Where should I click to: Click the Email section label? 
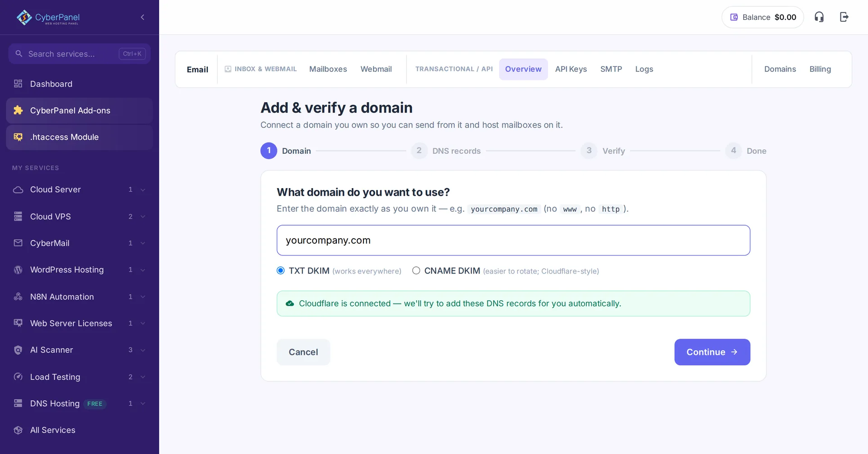[198, 69]
